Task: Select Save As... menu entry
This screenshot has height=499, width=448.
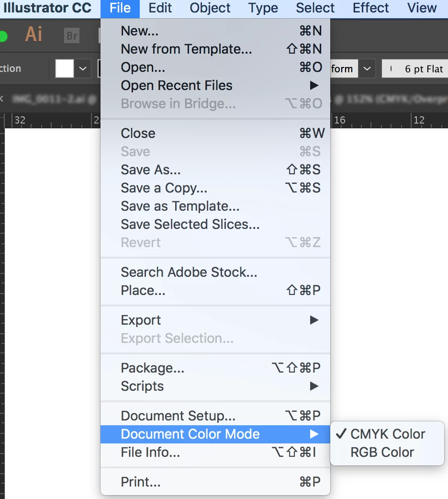Action: pyautogui.click(x=215, y=170)
